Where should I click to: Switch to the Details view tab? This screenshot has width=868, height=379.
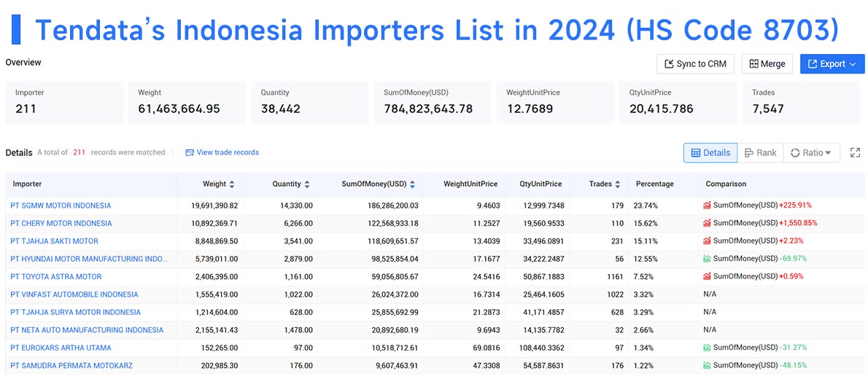[x=710, y=153]
